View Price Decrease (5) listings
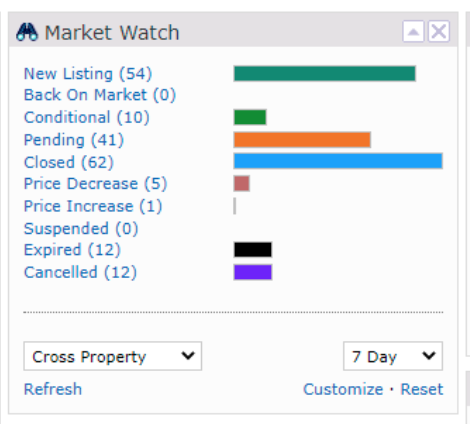Screen dimensions: 470x424 [95, 184]
